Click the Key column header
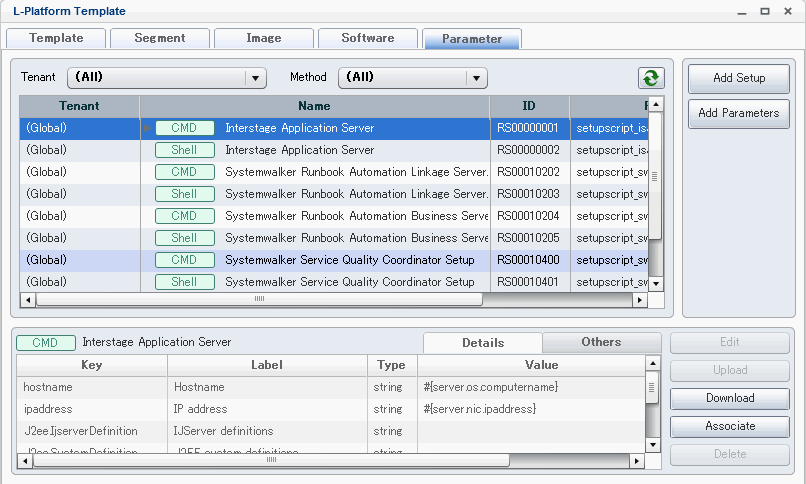This screenshot has width=806, height=484. 91,365
